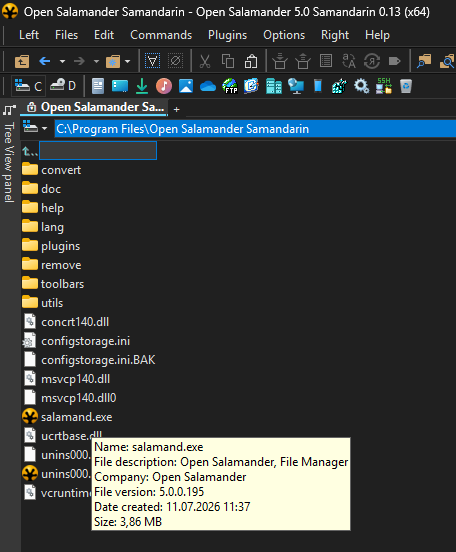
Task: Open the SSH connection icon
Action: click(x=383, y=86)
